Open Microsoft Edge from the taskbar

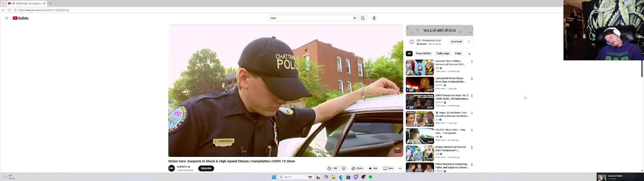(x=341, y=177)
